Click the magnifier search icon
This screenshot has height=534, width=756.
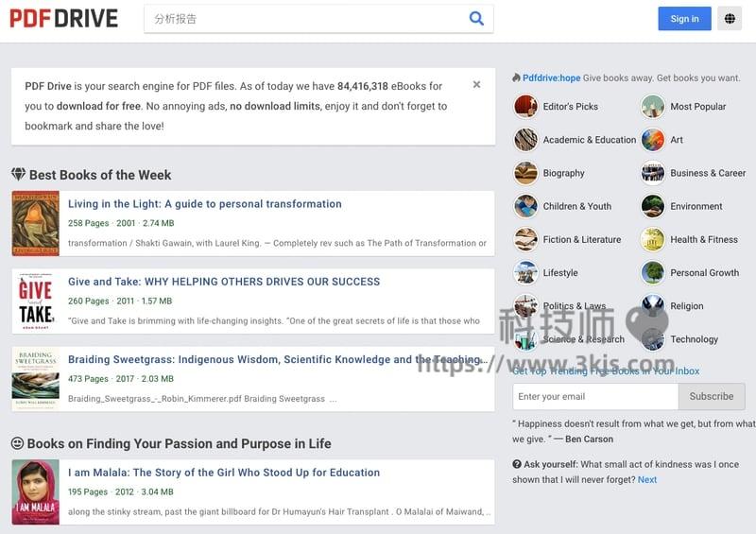pyautogui.click(x=476, y=18)
